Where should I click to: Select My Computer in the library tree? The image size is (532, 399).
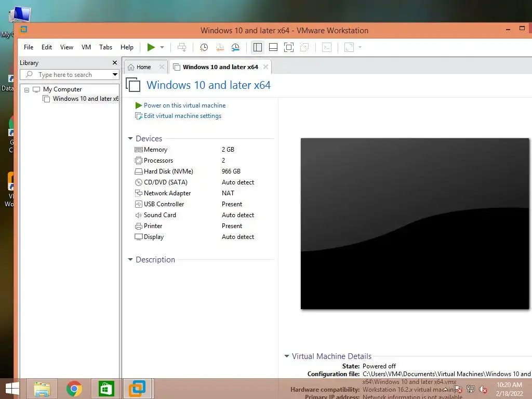point(62,89)
